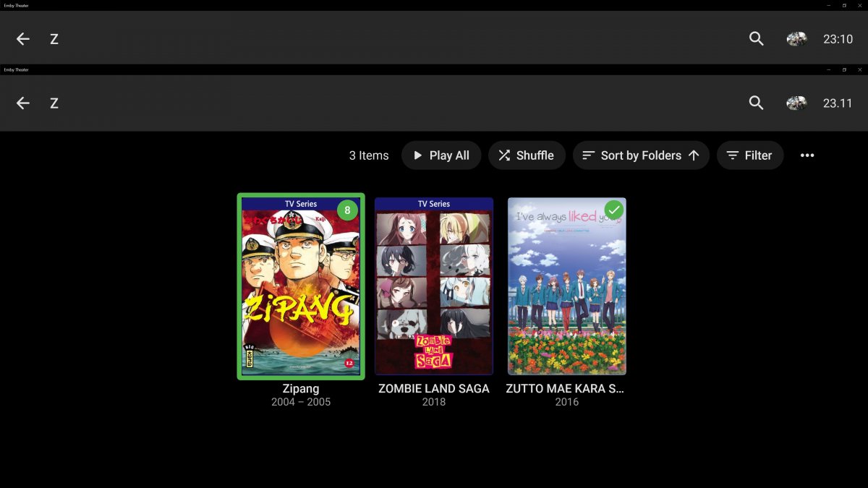Shuffle the listed items

click(527, 155)
